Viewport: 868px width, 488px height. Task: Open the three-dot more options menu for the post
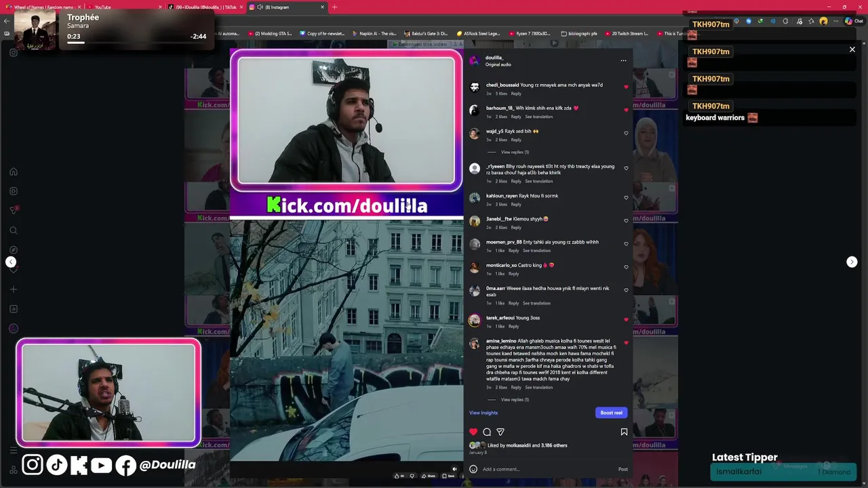tap(623, 60)
